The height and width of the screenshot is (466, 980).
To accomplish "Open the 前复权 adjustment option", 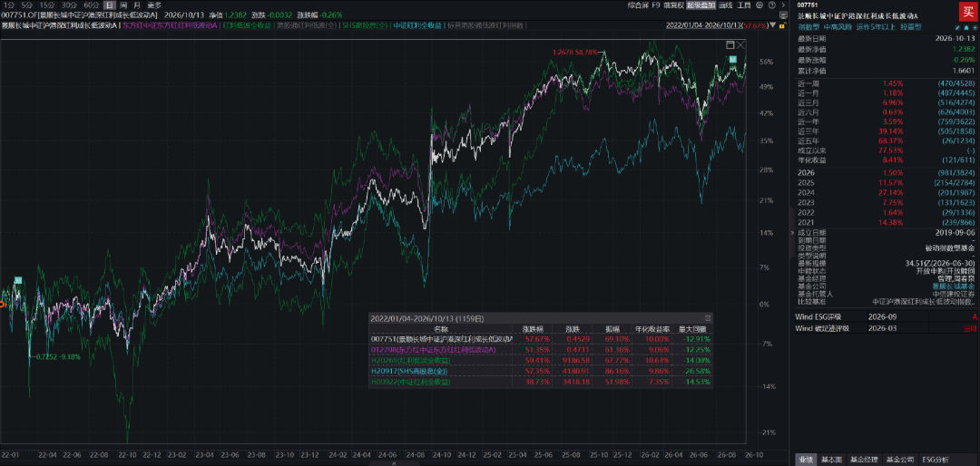I will pos(673,5).
